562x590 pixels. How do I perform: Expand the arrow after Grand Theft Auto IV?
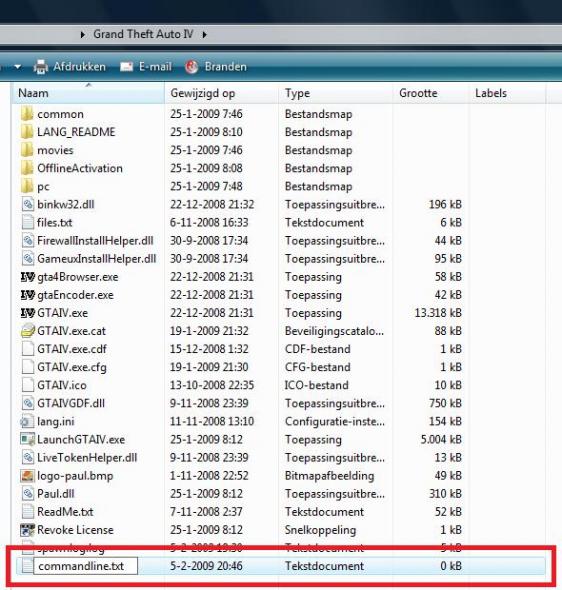(x=205, y=35)
